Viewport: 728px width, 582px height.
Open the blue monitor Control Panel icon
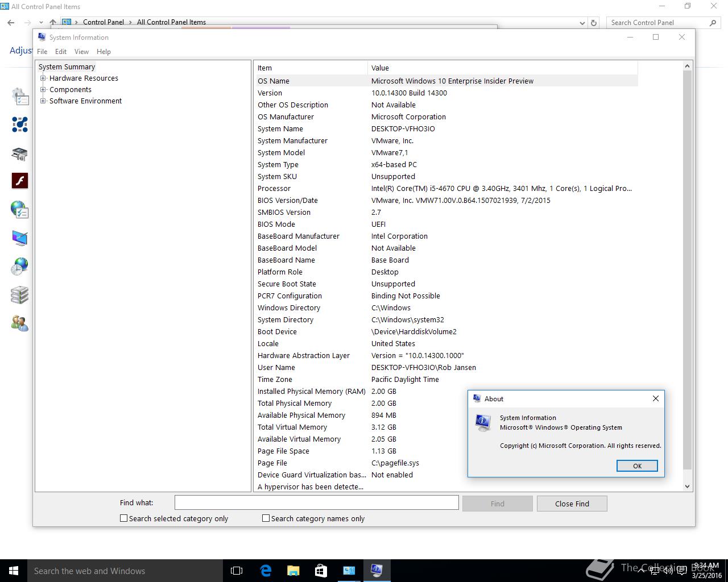(x=20, y=238)
